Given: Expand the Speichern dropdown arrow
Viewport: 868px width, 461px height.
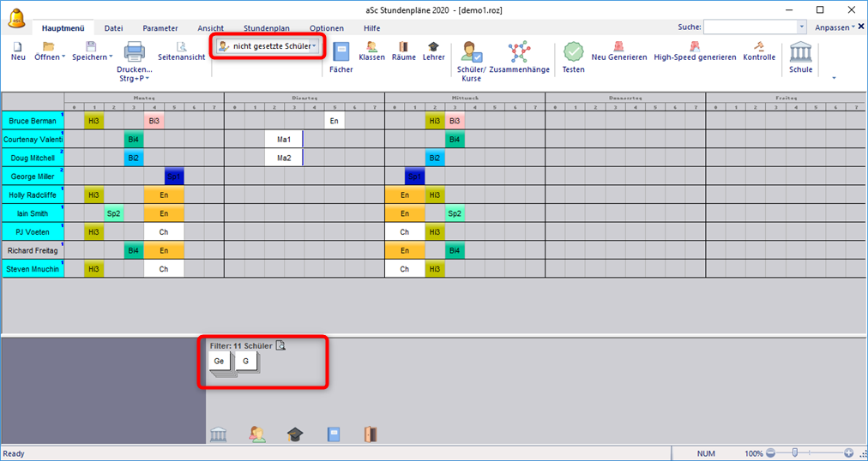Looking at the screenshot, I should click(x=111, y=57).
